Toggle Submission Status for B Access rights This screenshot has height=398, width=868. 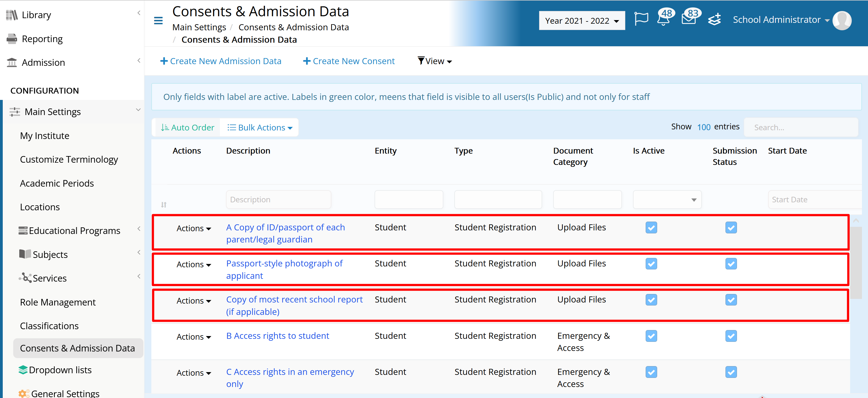pyautogui.click(x=731, y=336)
